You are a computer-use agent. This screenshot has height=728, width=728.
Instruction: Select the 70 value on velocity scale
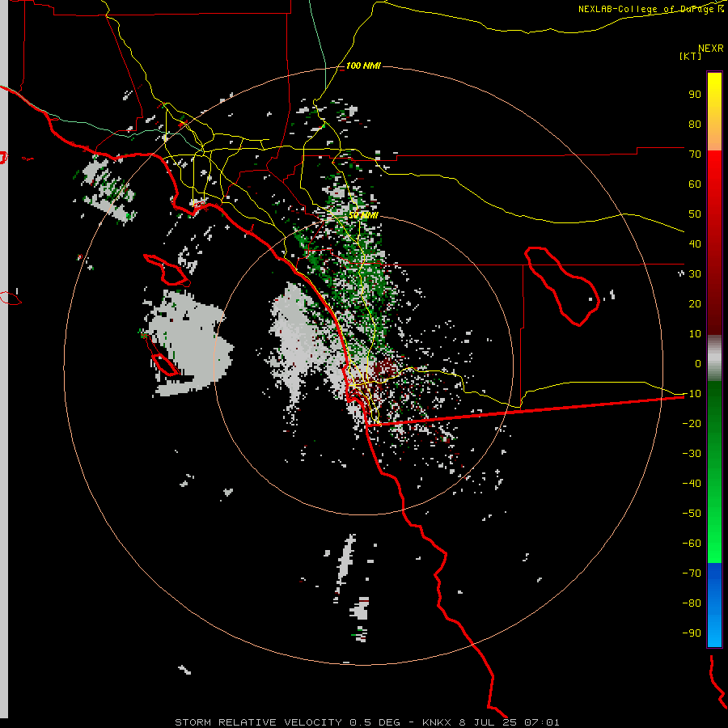click(x=695, y=154)
